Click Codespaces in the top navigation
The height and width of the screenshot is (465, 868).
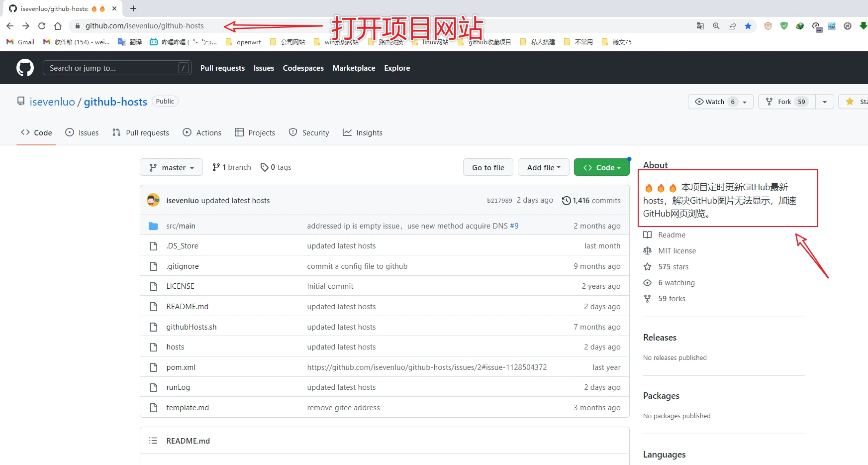tap(303, 68)
